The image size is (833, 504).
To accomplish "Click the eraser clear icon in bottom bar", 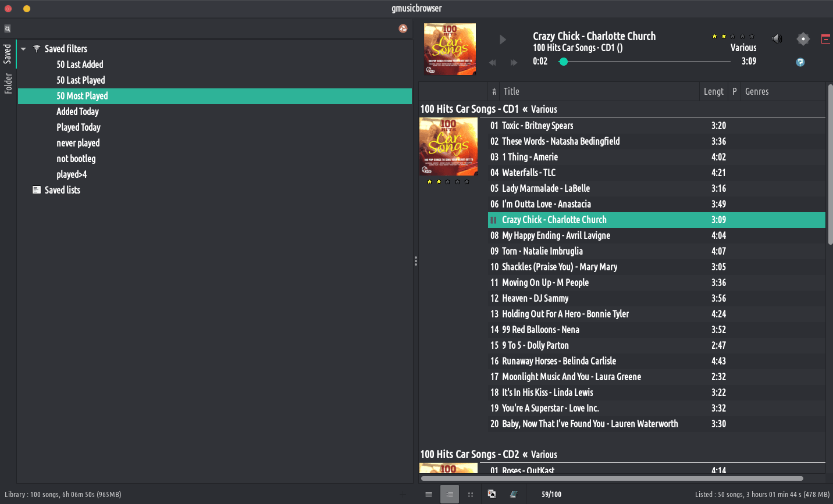I will [x=513, y=494].
